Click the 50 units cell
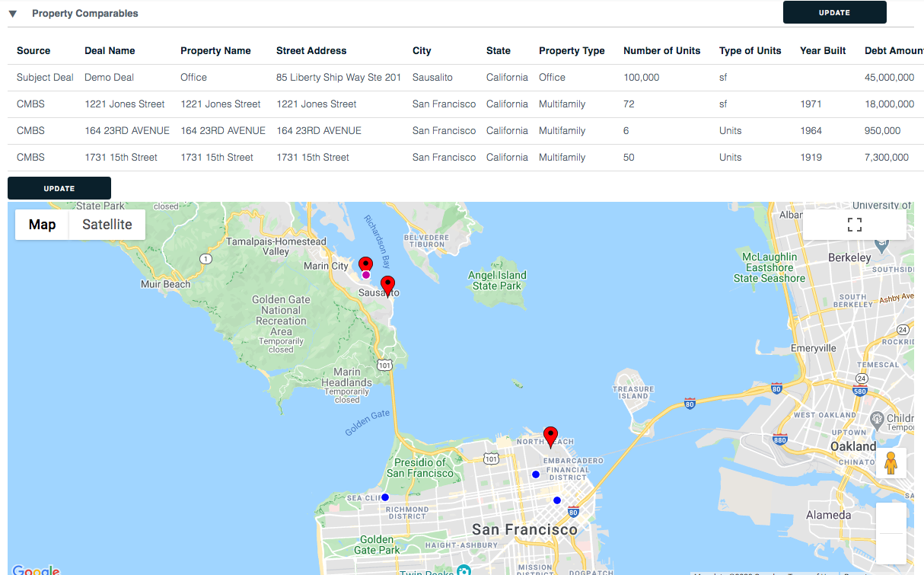The width and height of the screenshot is (924, 575). pos(629,158)
